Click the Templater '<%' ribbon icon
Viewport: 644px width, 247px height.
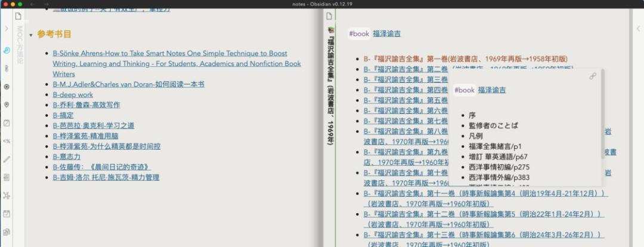7,141
